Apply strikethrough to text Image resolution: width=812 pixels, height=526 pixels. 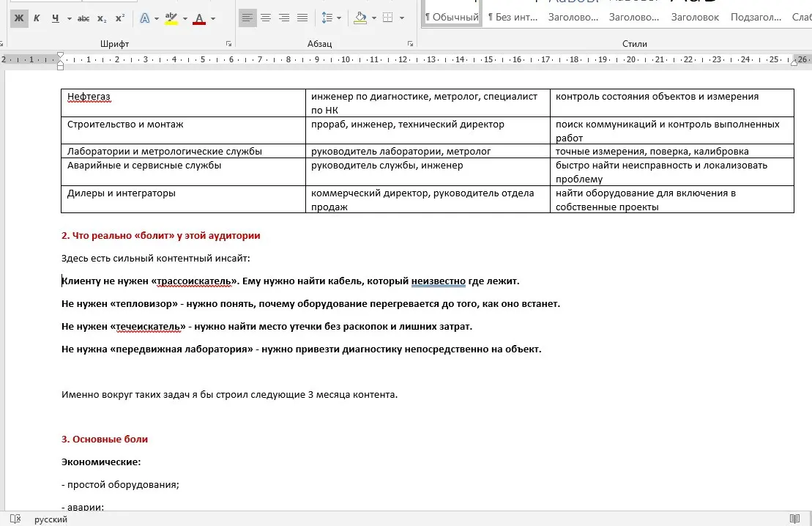83,18
